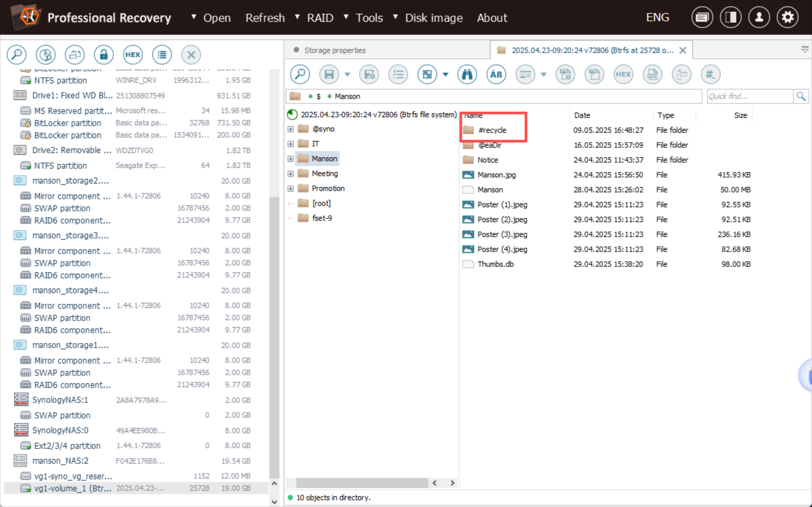Click the preview card icon in file toolbar
Image resolution: width=812 pixels, height=507 pixels.
click(526, 74)
